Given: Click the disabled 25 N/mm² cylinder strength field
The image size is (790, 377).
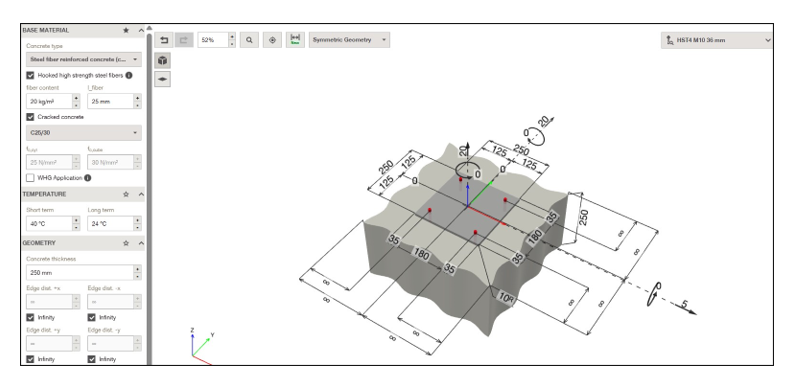Looking at the screenshot, I should click(49, 162).
